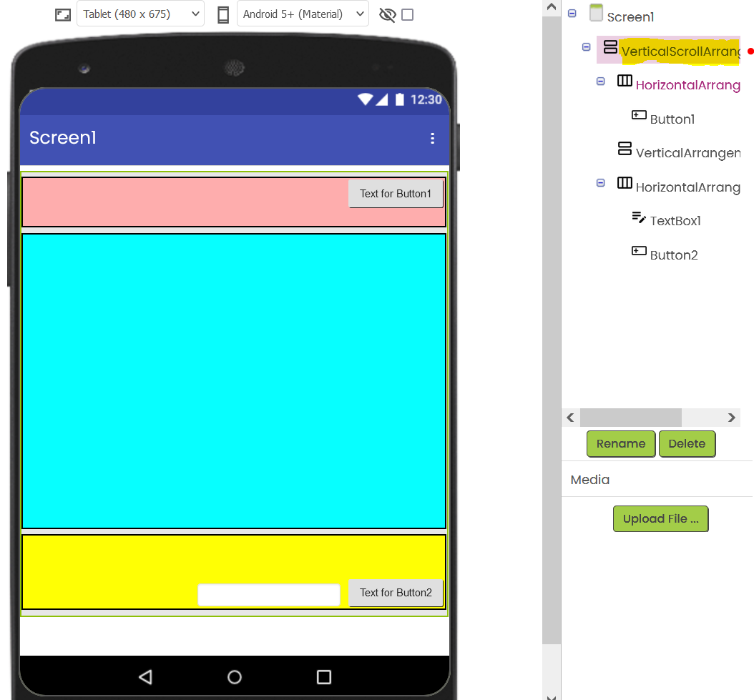The image size is (754, 700).
Task: Open the Android 5+ (Material) theme dropdown
Action: point(303,14)
